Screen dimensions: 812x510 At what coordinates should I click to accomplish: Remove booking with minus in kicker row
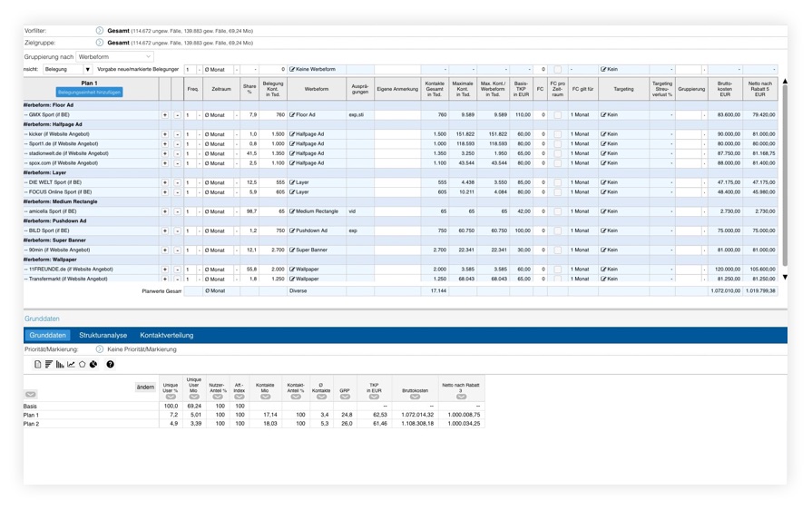pos(177,134)
